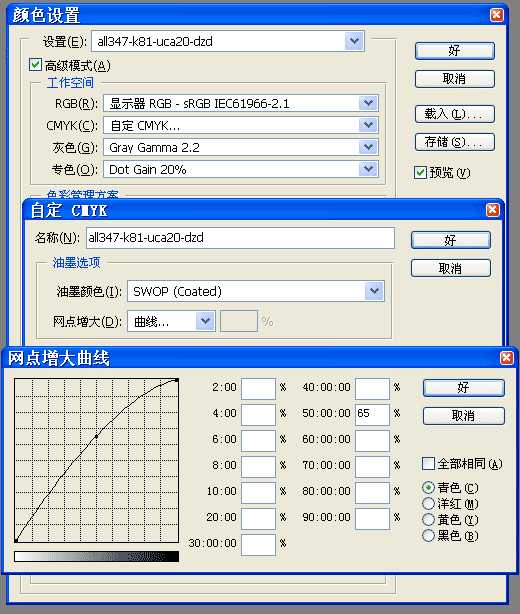The width and height of the screenshot is (520, 614).
Task: Click the 存储 button
Action: [455, 142]
